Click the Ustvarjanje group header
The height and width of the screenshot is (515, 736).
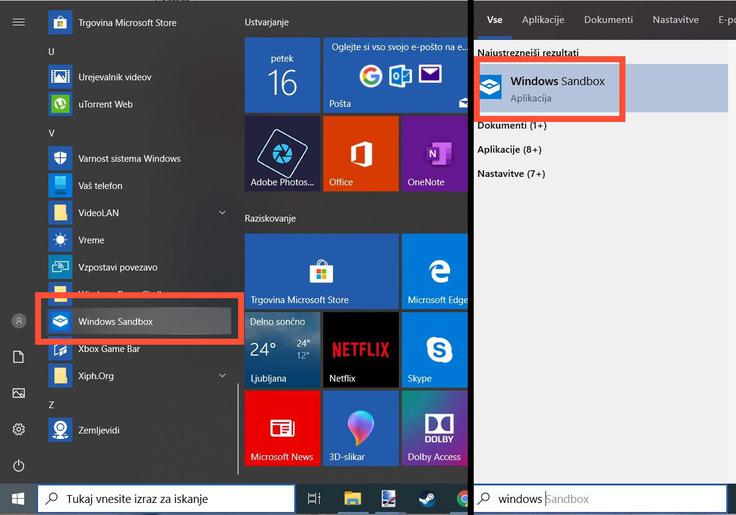tap(266, 22)
